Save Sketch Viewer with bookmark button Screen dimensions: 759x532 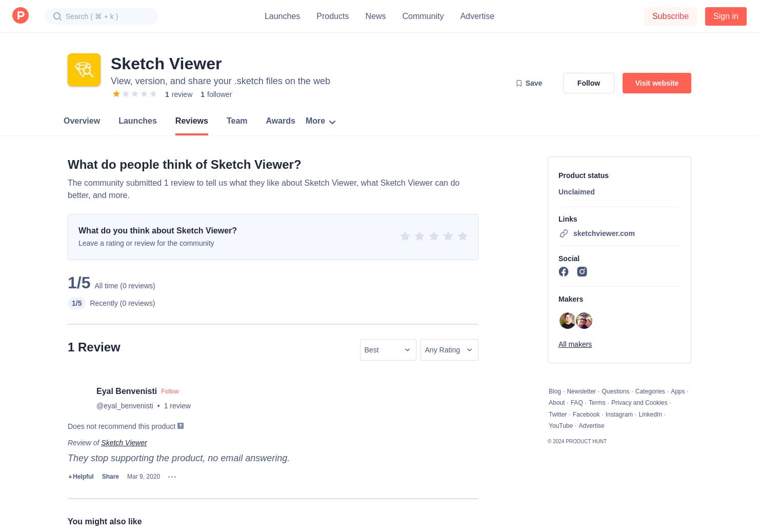[x=529, y=83]
